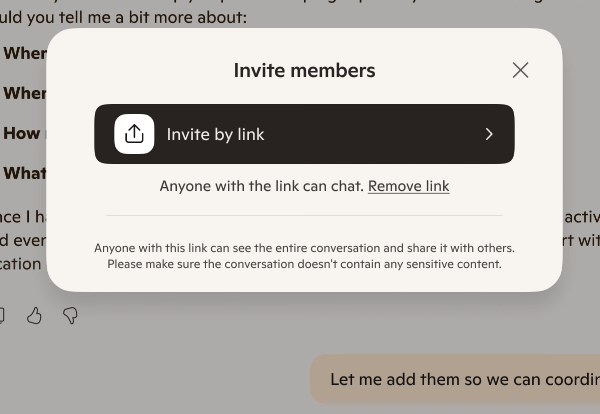Give the response a thumbs down
This screenshot has width=600, height=414.
click(70, 316)
